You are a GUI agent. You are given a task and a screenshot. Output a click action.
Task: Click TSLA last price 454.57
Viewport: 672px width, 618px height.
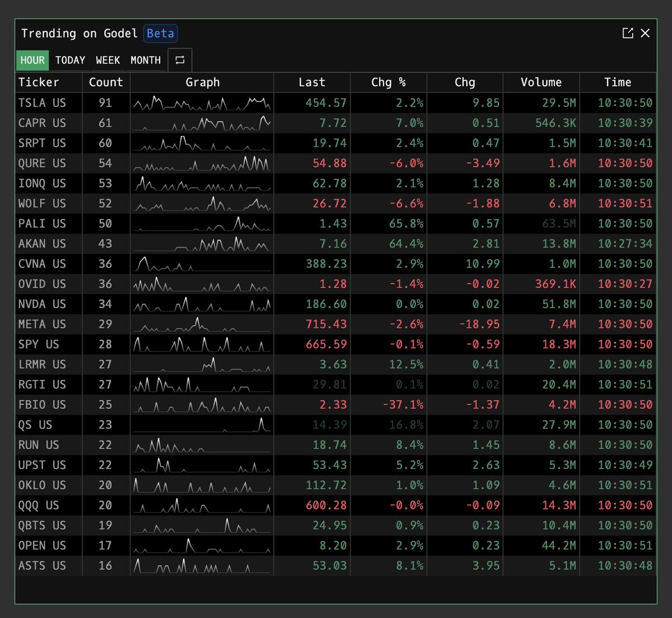coord(326,103)
